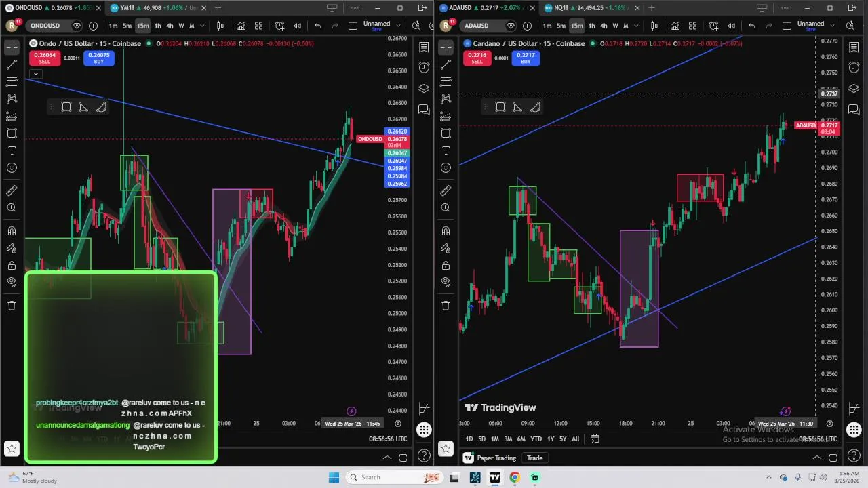This screenshot has width=868, height=488.
Task: Click the remove objects trash icon in the ONDOUSD window
Action: pyautogui.click(x=12, y=306)
